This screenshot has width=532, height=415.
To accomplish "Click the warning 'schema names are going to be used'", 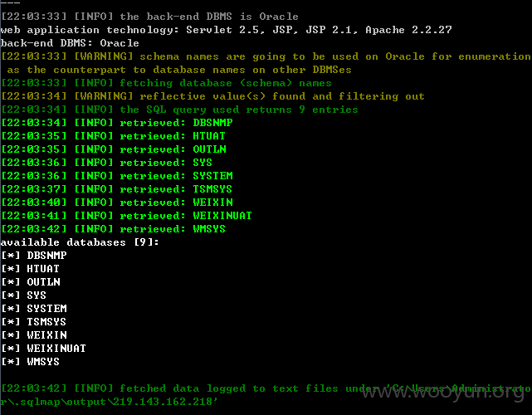I will pos(266,56).
